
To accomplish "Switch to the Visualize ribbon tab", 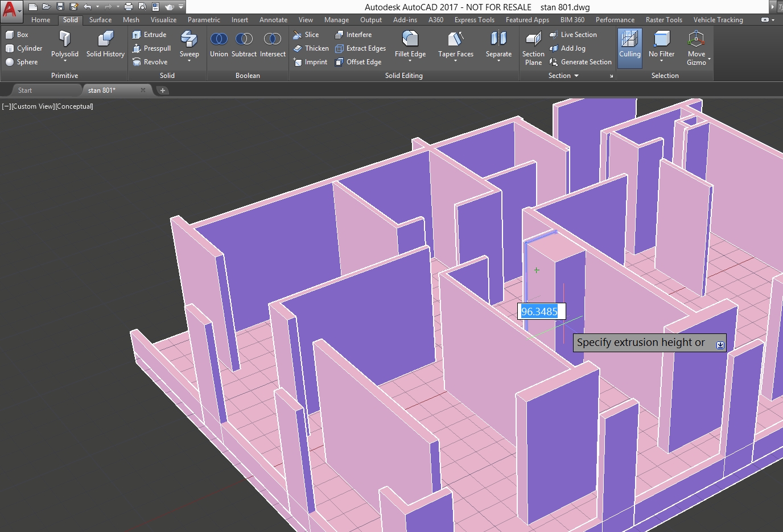I will pos(163,20).
